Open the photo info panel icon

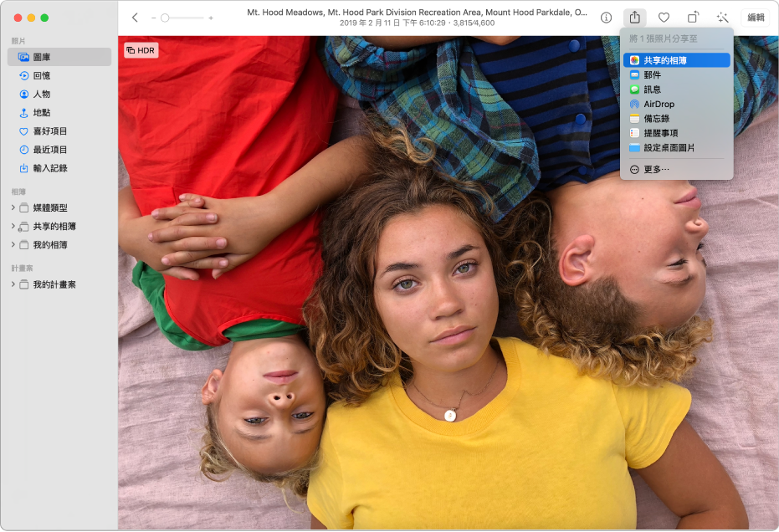[606, 18]
